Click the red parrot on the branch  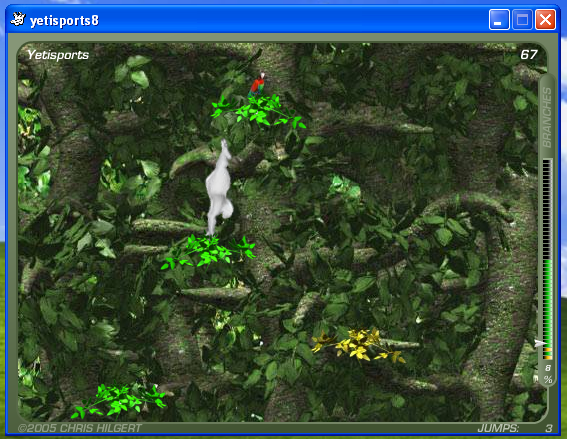click(257, 84)
